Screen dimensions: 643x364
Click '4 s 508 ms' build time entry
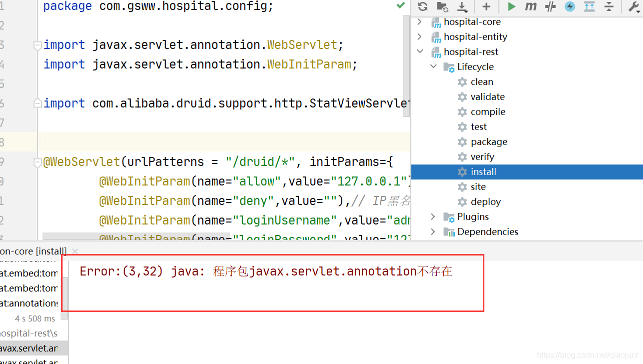(35, 318)
